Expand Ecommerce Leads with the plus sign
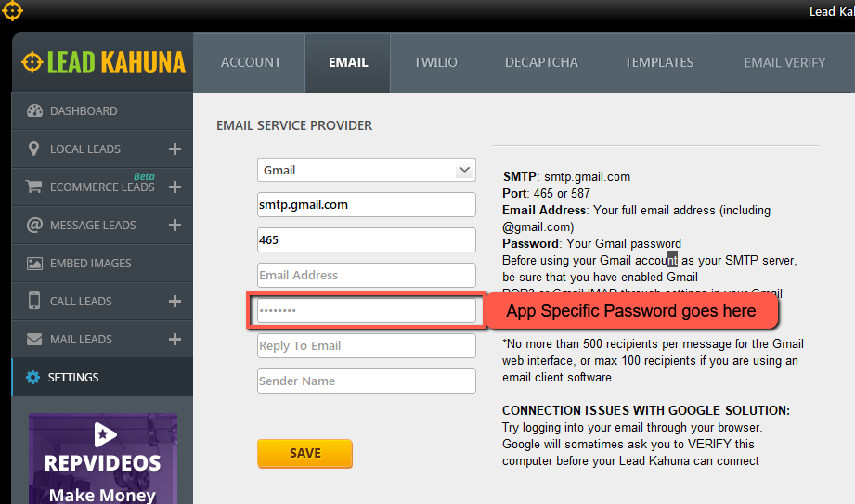This screenshot has width=855, height=504. pos(175,187)
